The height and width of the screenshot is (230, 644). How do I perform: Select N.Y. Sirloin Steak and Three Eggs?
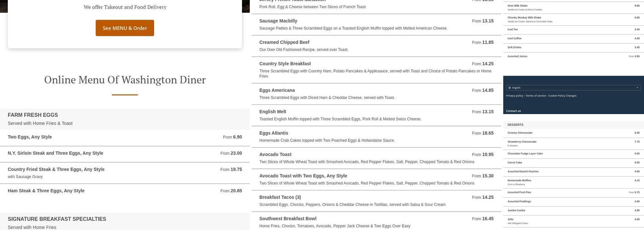coord(55,153)
